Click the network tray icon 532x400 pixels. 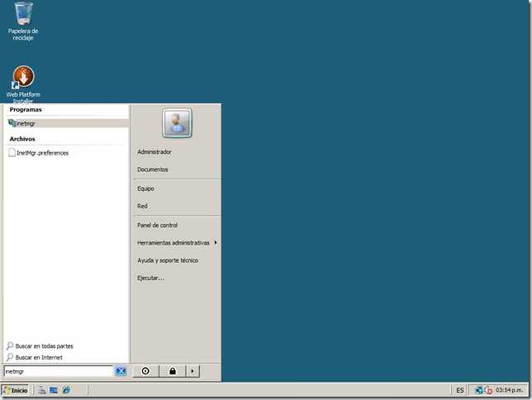479,390
